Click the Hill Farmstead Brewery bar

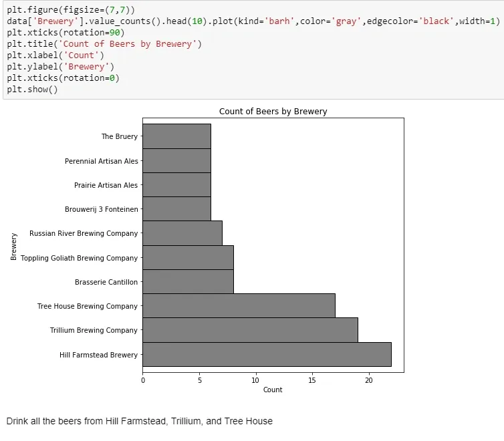267,354
